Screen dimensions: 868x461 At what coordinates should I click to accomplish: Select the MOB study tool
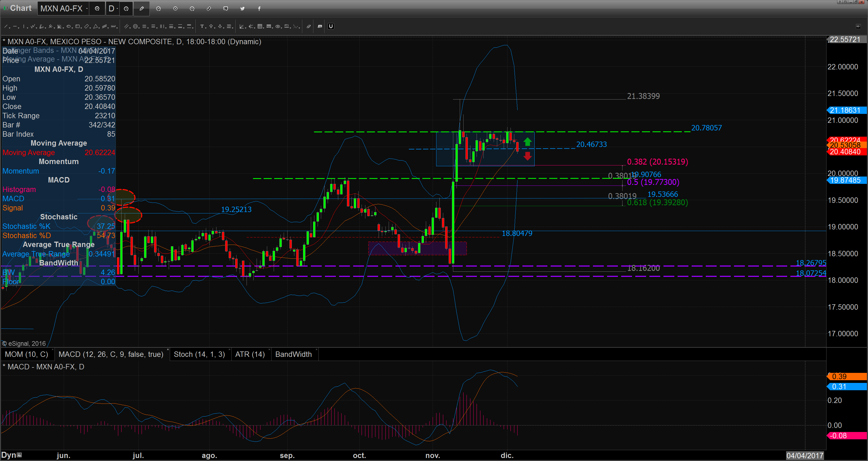point(269,26)
